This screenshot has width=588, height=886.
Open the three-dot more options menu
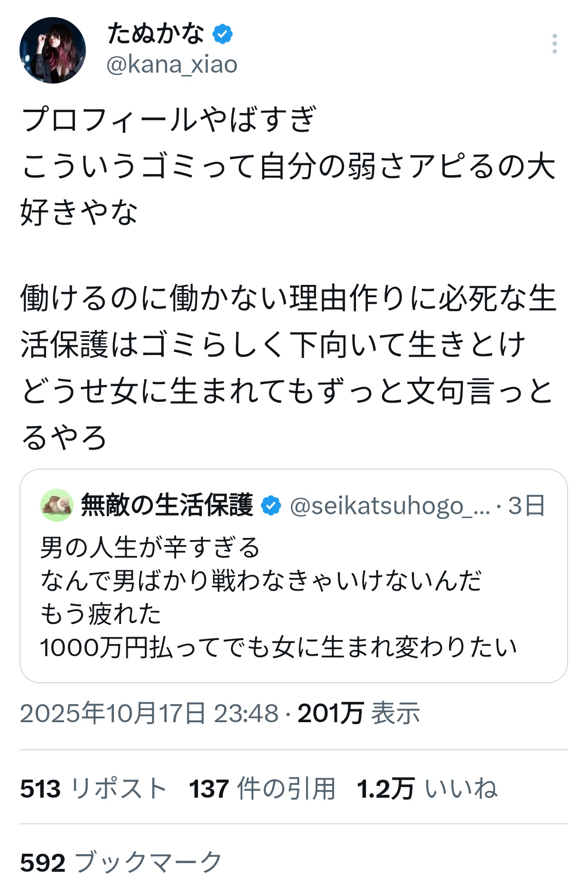point(554,44)
